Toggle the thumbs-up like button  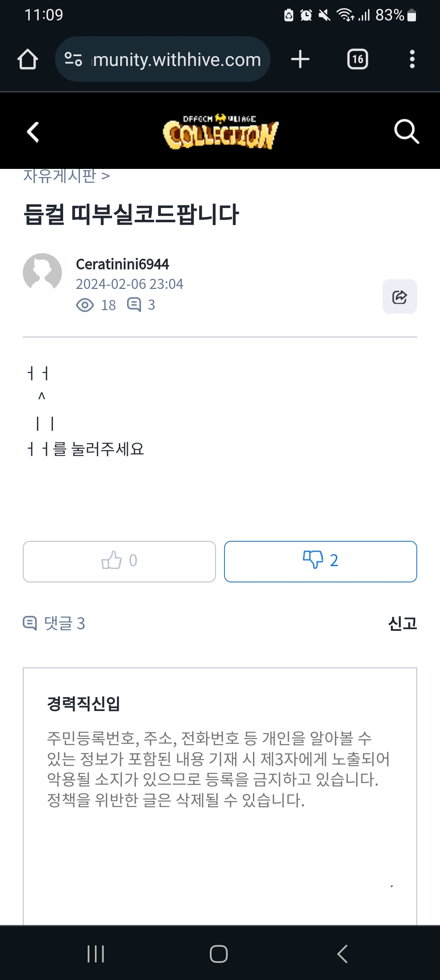tap(119, 561)
